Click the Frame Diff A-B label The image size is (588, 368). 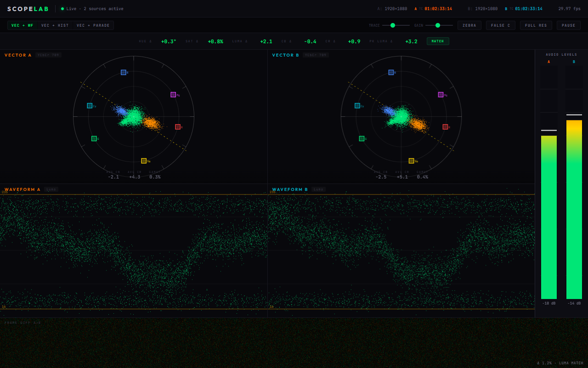(x=23, y=323)
